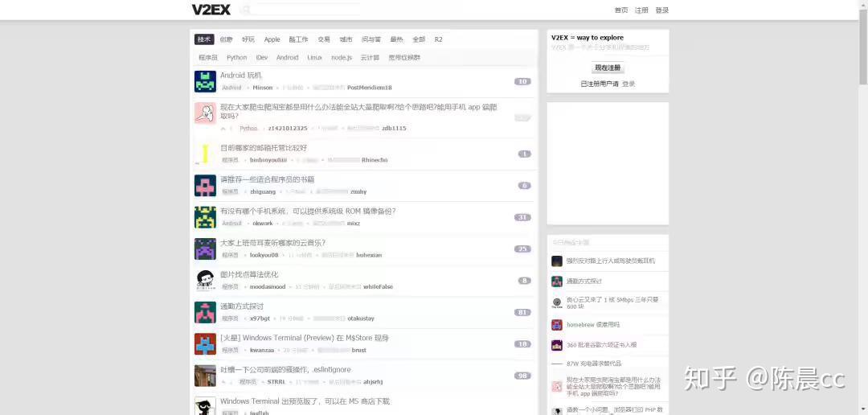Switch to the 交易 tab
Screen dimensions: 868x415
click(x=324, y=39)
